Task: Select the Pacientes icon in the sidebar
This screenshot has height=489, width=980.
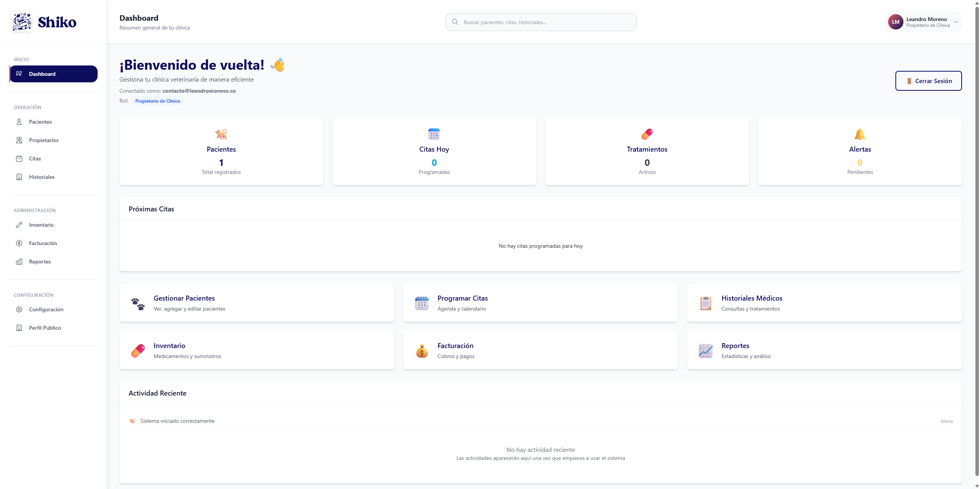Action: pos(20,121)
